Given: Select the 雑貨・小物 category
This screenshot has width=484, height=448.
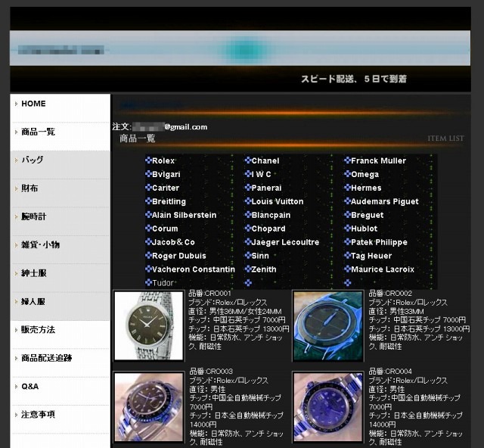Looking at the screenshot, I should point(40,245).
